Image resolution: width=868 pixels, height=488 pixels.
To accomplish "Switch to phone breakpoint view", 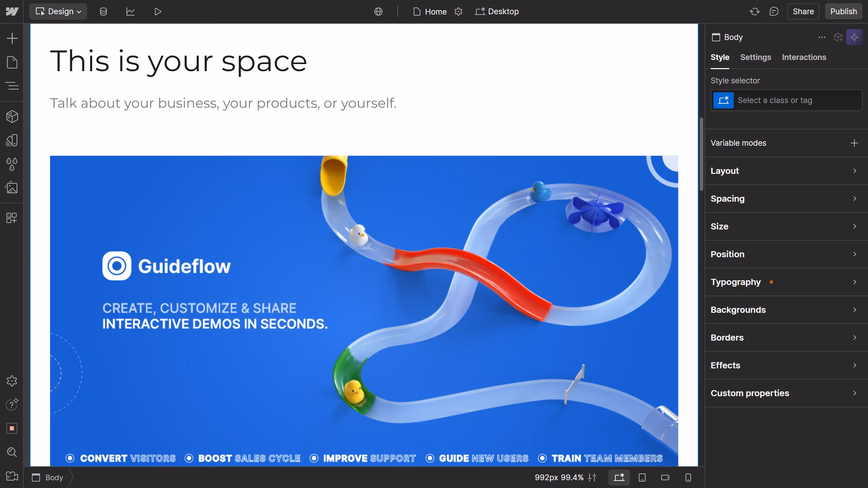I will pos(688,477).
